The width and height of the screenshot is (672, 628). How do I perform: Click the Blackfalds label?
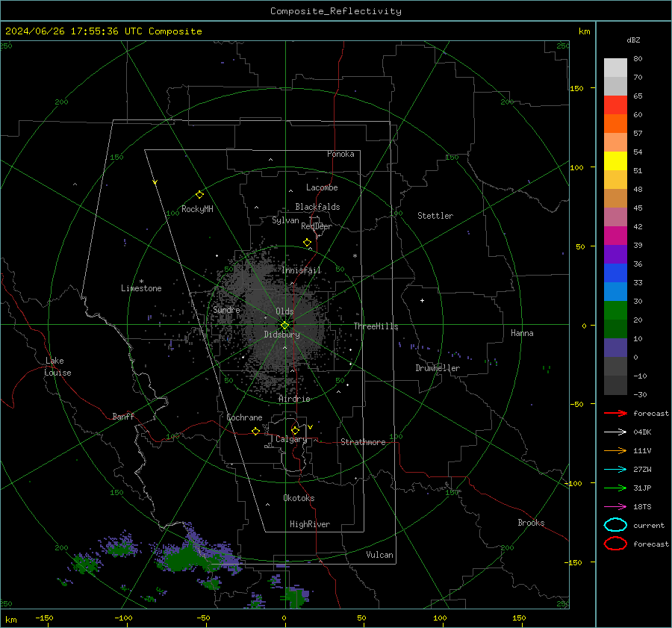(317, 207)
